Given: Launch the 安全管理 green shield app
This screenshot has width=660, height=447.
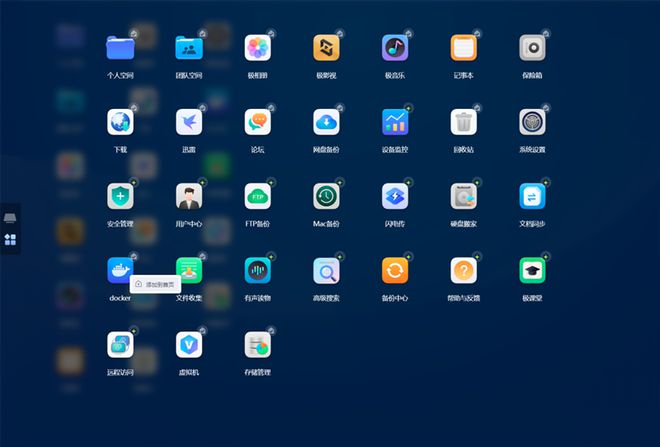Looking at the screenshot, I should [120, 196].
